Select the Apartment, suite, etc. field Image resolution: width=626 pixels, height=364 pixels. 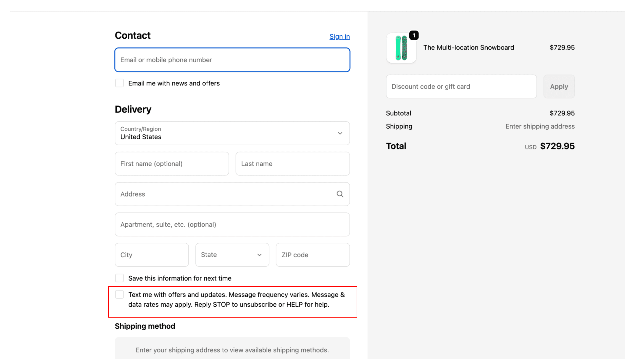coord(232,224)
